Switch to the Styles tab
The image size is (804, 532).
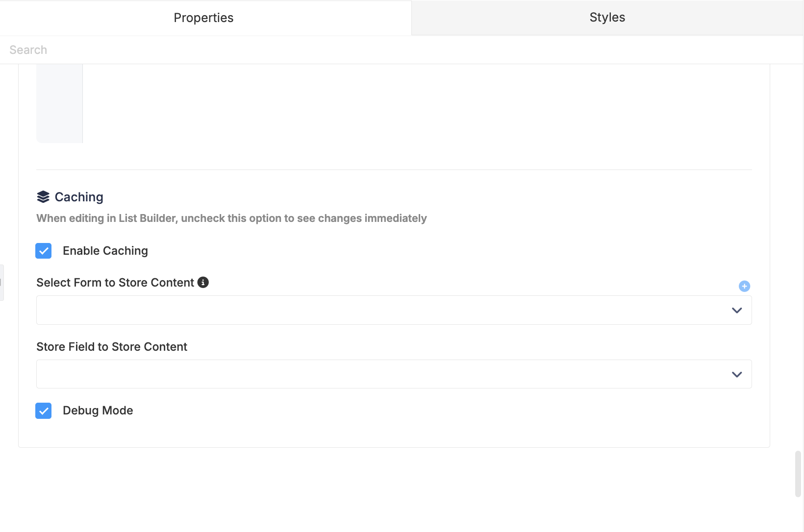607,18
